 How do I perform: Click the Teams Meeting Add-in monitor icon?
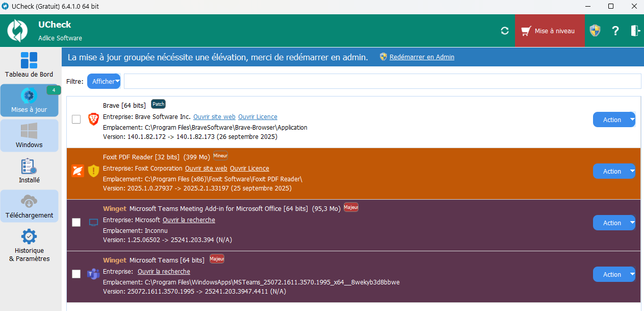[93, 223]
